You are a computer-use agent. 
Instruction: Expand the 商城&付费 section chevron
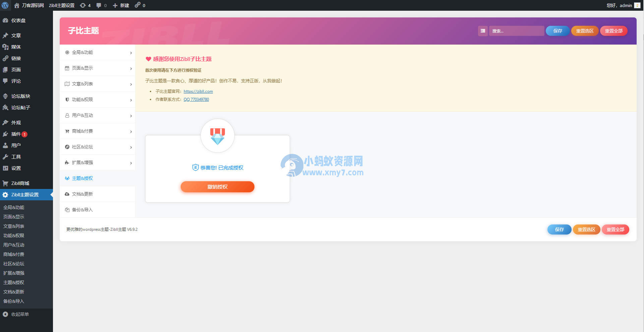[131, 132]
